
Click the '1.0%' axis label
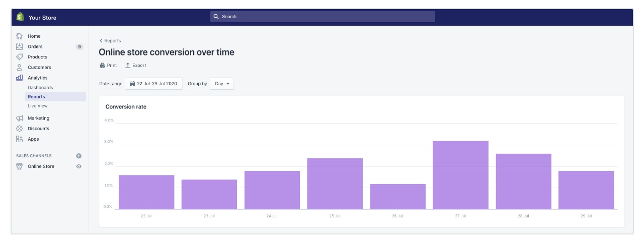pos(109,186)
